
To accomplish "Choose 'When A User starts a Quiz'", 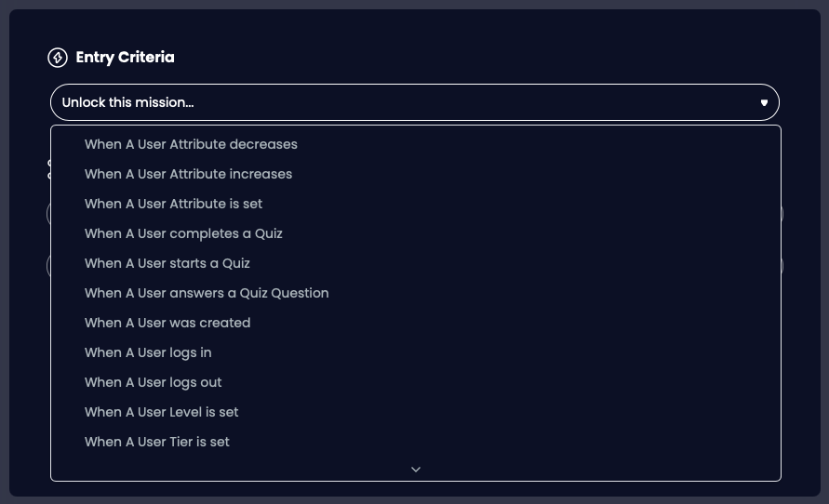I will tap(167, 263).
